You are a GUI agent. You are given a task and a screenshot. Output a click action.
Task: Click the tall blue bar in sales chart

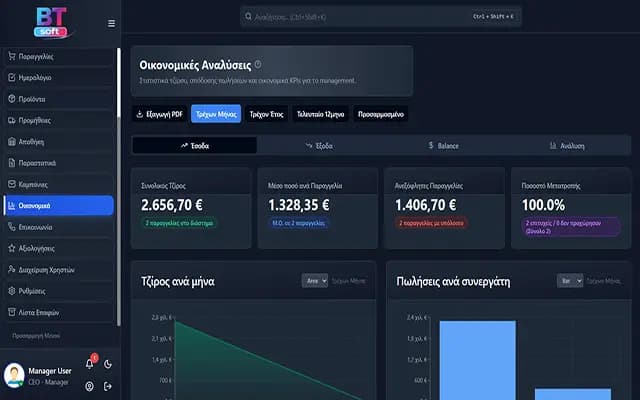tap(478, 360)
